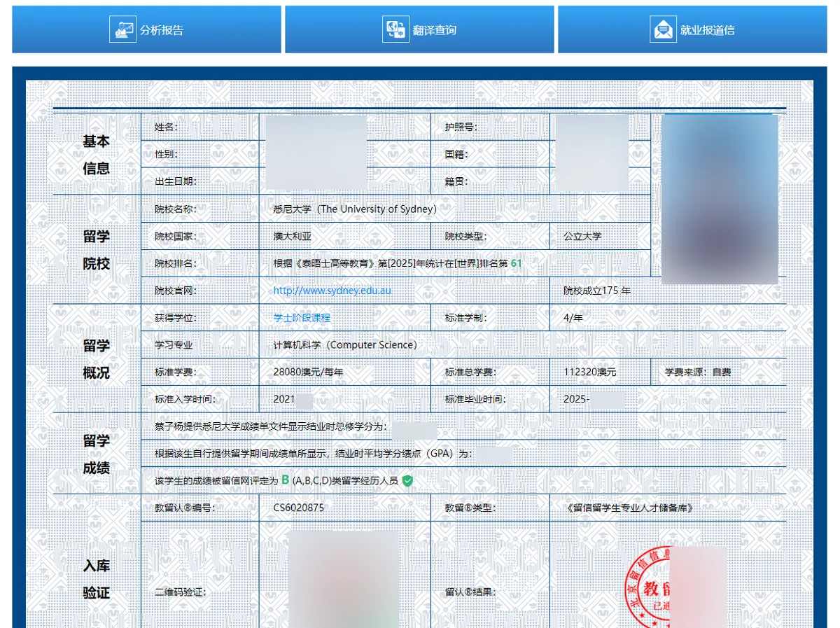Click the 留学院校 section header
Screen dimensions: 840x628
[x=97, y=250]
